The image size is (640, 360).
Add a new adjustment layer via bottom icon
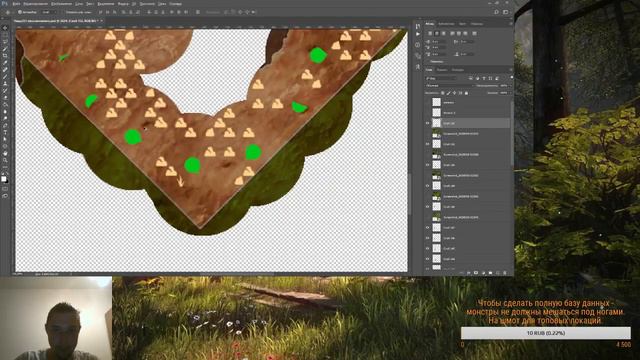(x=483, y=273)
